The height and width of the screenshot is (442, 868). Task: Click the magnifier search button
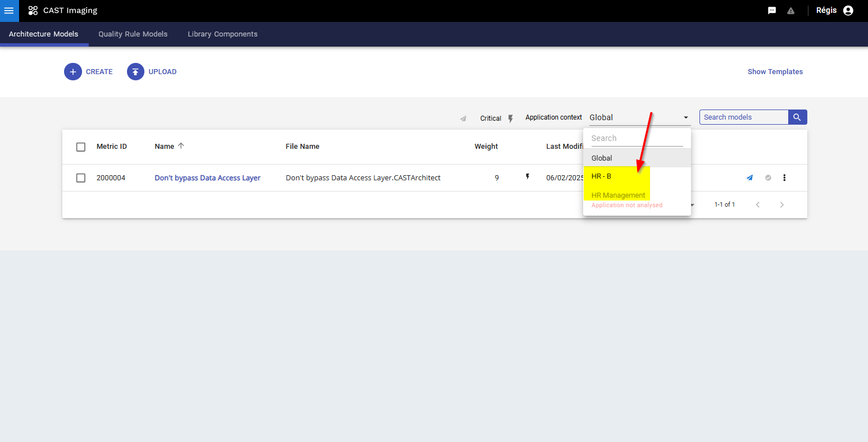pyautogui.click(x=798, y=117)
